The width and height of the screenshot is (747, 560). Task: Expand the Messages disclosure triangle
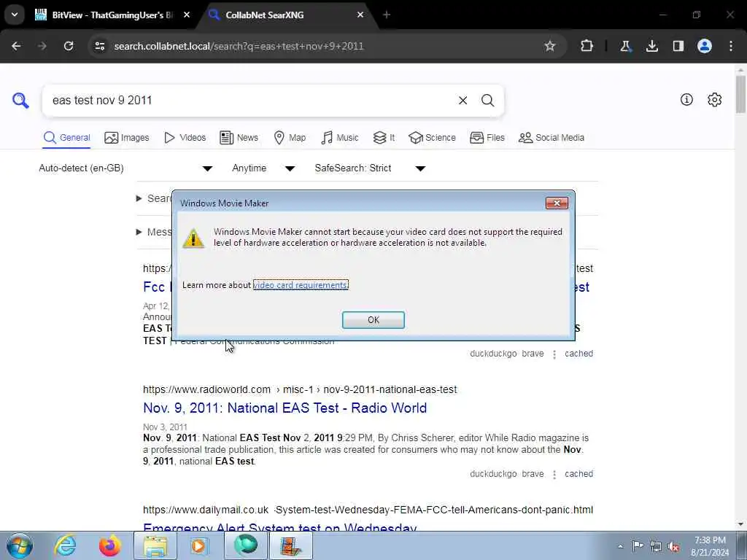click(x=139, y=232)
